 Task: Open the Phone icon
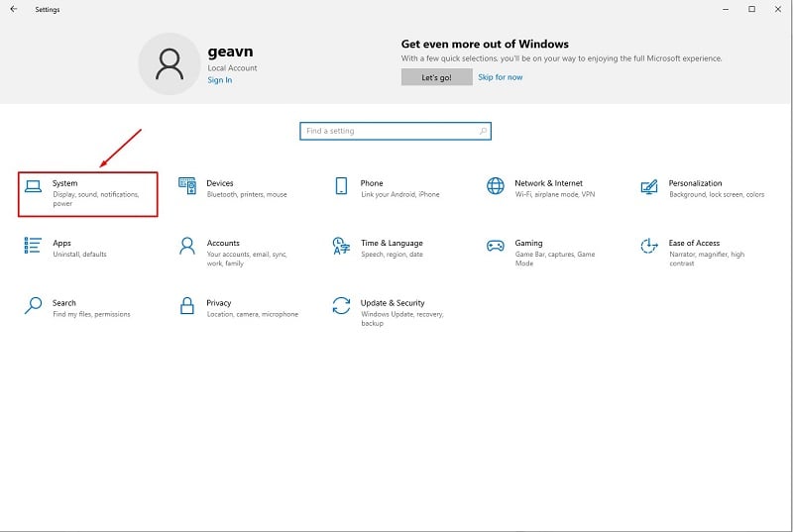(341, 186)
